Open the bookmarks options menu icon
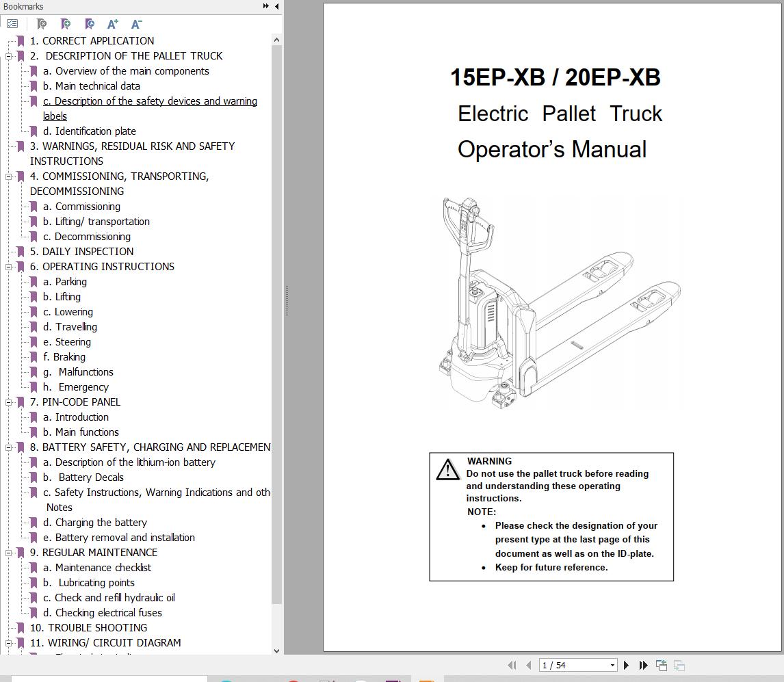Viewport: 784px width, 682px height. 12,23
